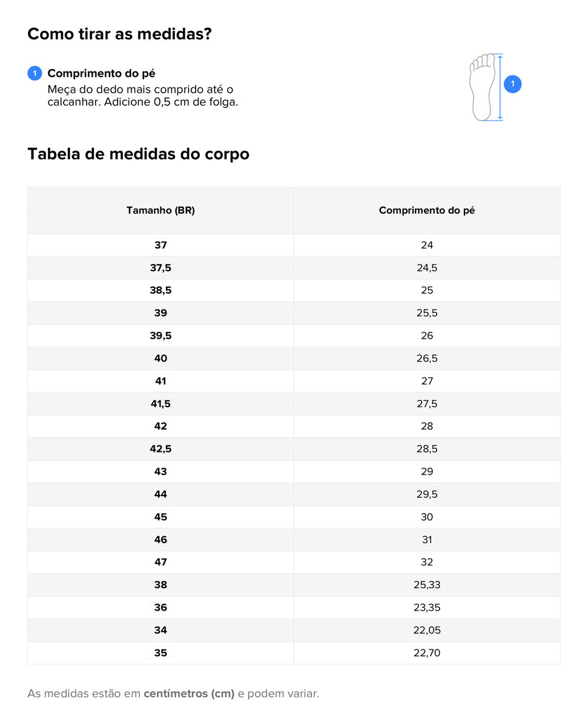Select the foot length value 29,5
Image resolution: width=588 pixels, height=727 pixels.
[x=427, y=494]
